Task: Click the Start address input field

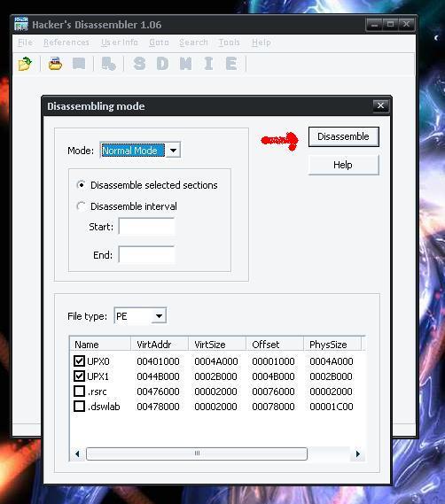Action: click(x=147, y=226)
